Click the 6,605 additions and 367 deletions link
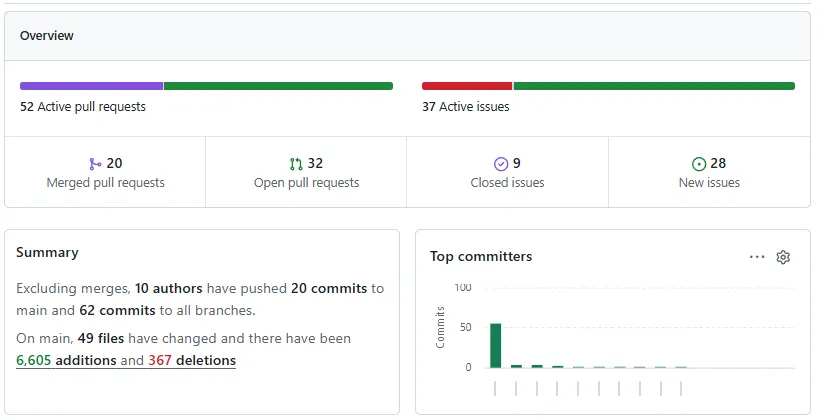This screenshot has height=420, width=819. click(x=126, y=360)
